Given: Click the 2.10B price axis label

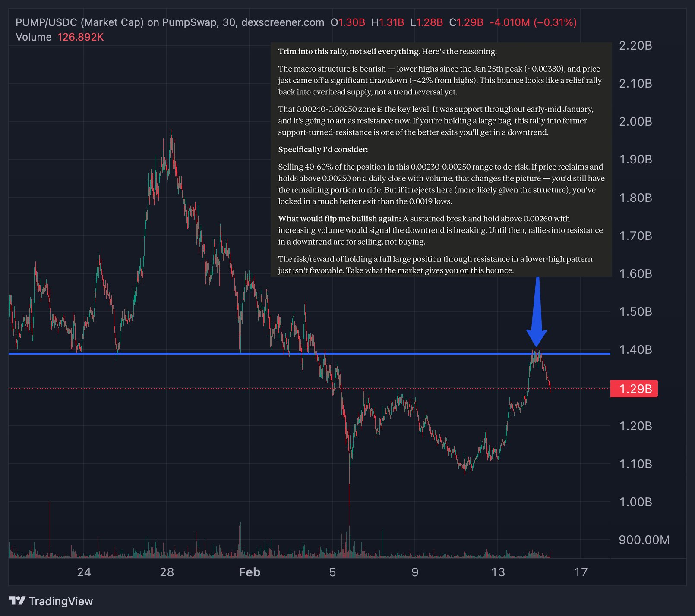Looking at the screenshot, I should 635,83.
